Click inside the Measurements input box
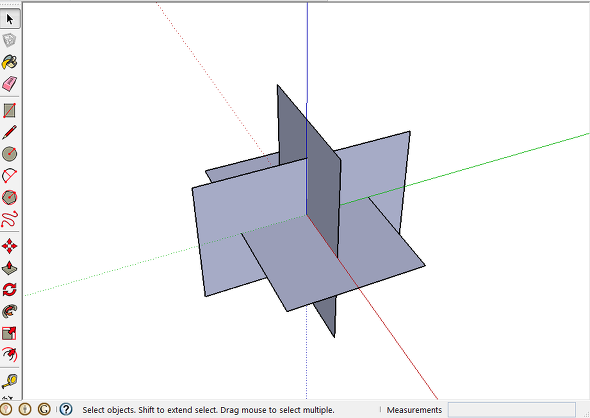 (511, 410)
